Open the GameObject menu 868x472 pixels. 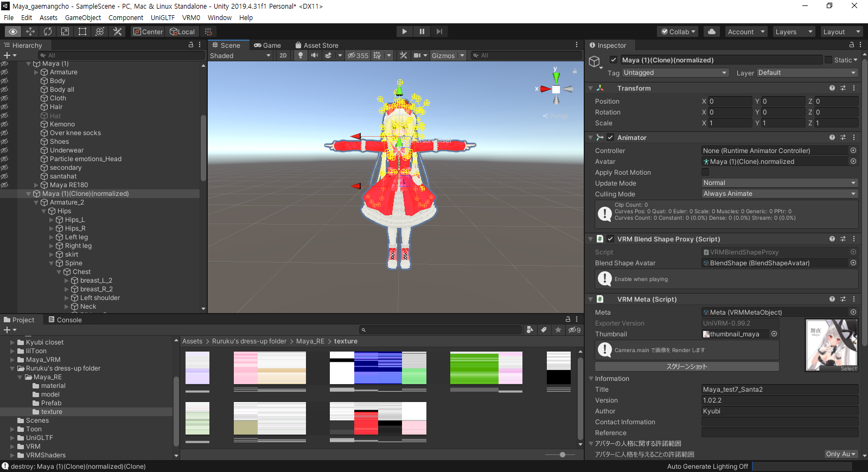click(83, 17)
